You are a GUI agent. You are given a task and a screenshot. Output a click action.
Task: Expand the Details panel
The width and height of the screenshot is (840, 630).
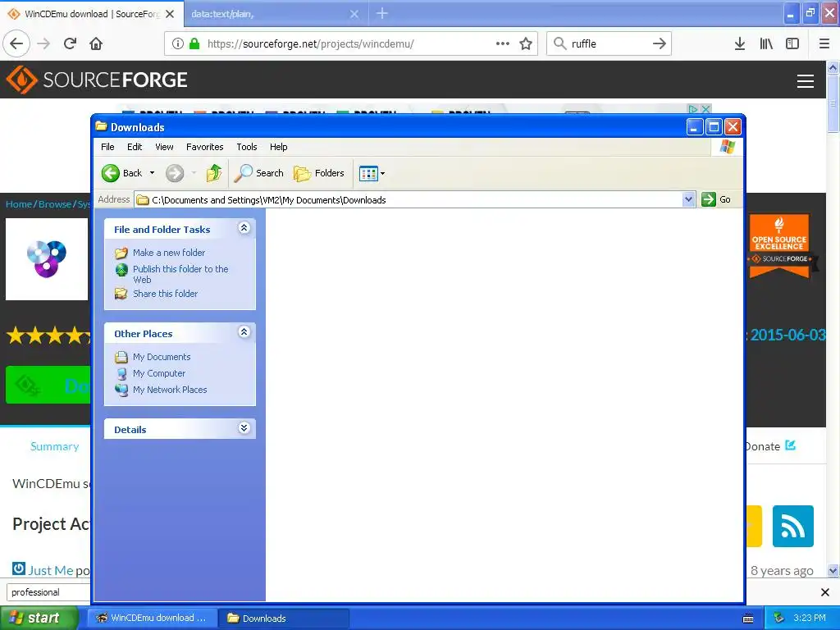click(x=244, y=428)
